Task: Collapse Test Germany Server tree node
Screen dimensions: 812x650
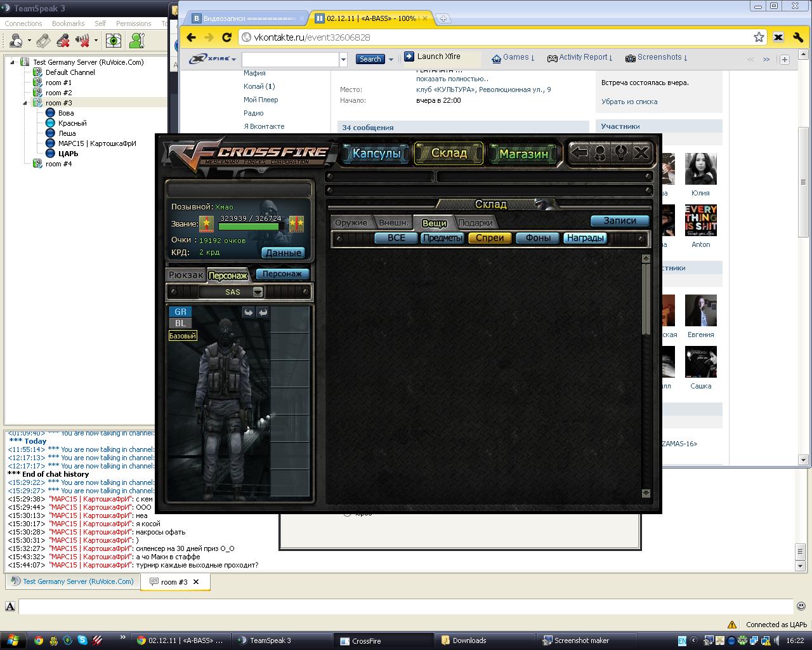Action: click(12, 62)
